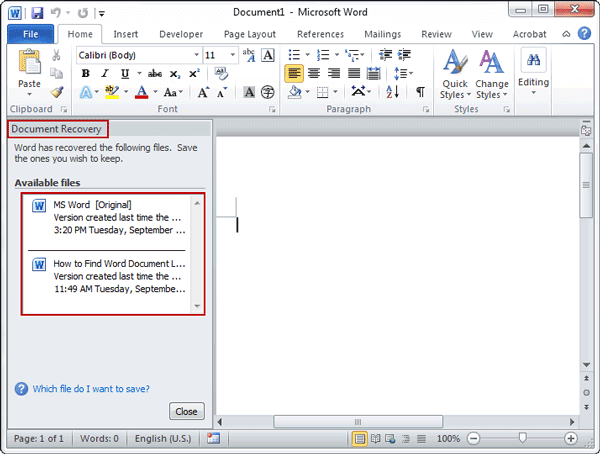This screenshot has width=600, height=454.
Task: Click Close button in Document Recovery pane
Action: tap(187, 412)
